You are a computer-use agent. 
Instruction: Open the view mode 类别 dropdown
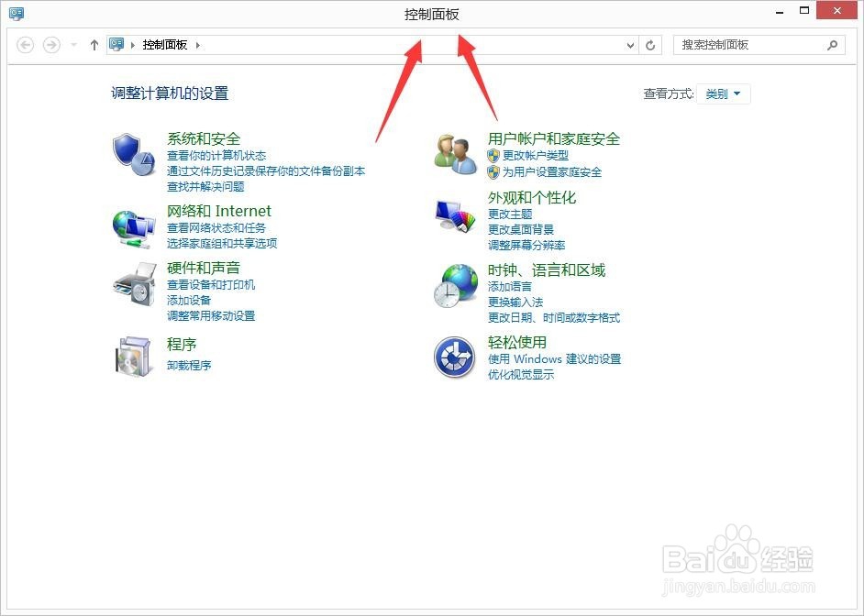[x=723, y=93]
